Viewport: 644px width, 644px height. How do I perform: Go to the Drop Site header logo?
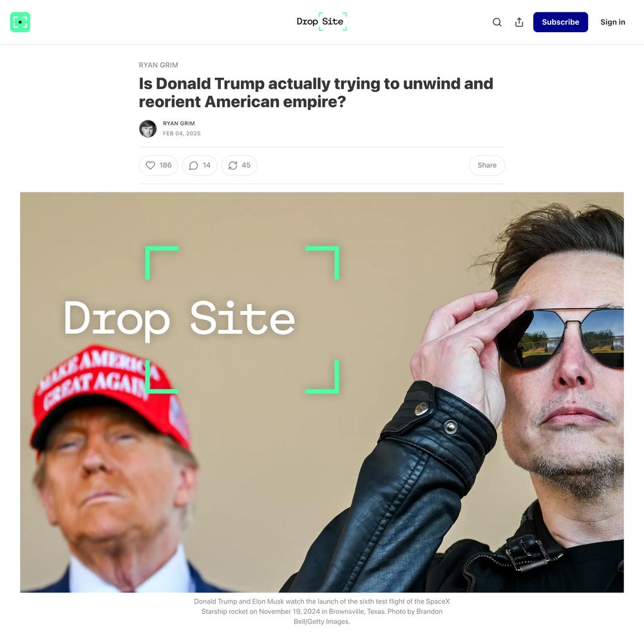pyautogui.click(x=321, y=22)
